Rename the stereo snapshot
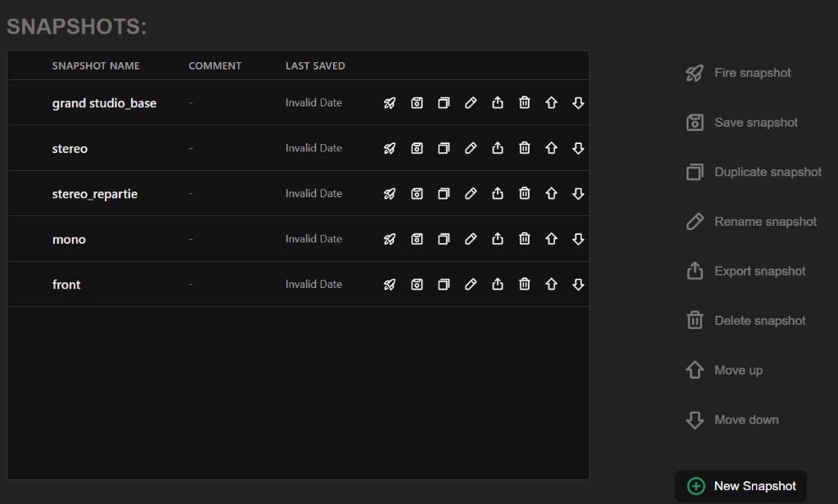The image size is (838, 504). pyautogui.click(x=471, y=148)
